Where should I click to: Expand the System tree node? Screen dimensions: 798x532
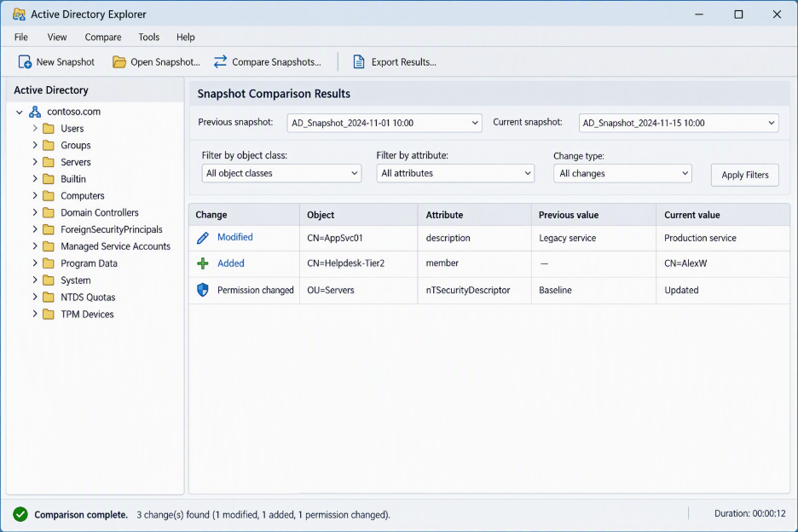pyautogui.click(x=35, y=280)
